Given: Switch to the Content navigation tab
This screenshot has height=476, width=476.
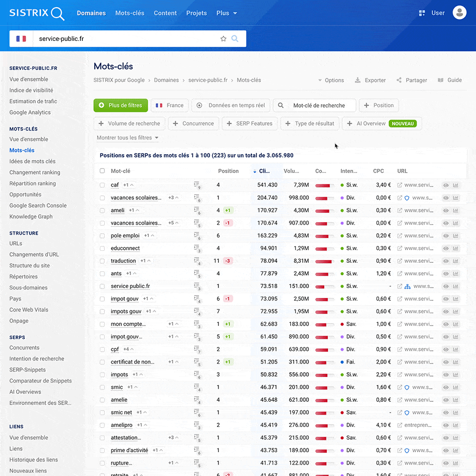Looking at the screenshot, I should pyautogui.click(x=165, y=13).
